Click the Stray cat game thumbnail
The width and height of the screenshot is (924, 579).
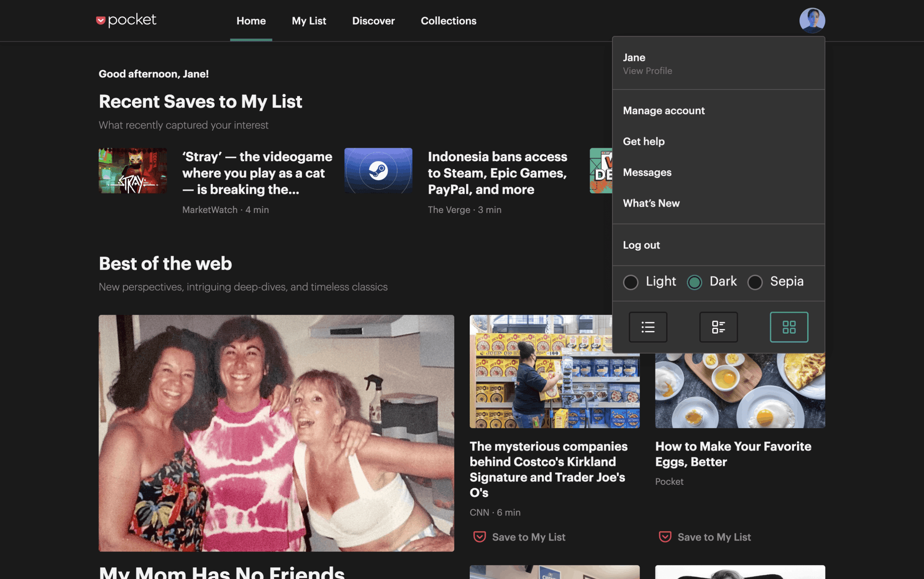tap(133, 171)
